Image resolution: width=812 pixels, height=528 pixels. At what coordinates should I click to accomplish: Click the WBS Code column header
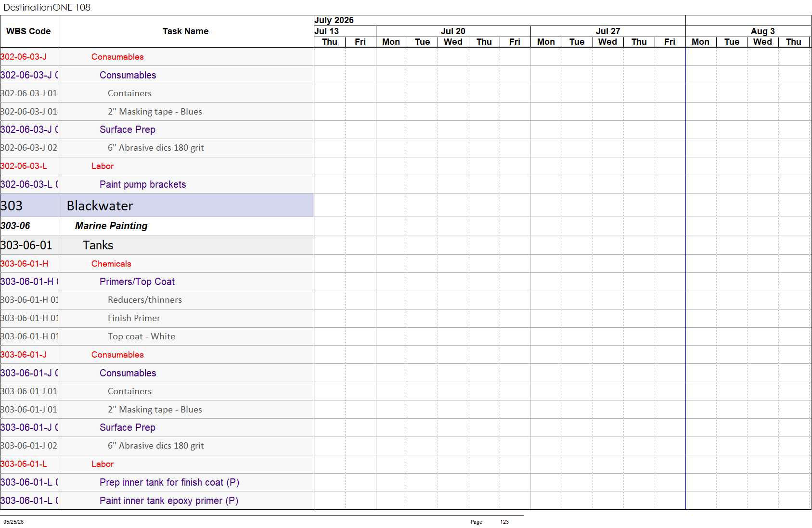[x=29, y=31]
